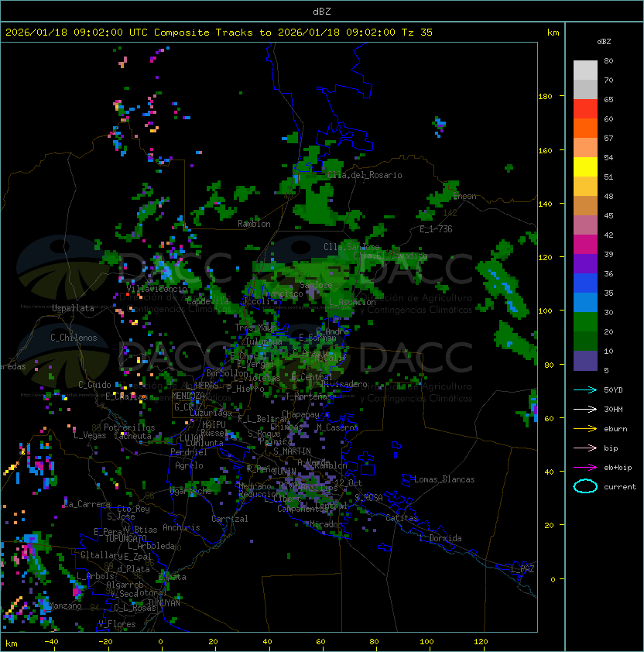Click the 'Agrelo' map label
644x652 pixels.
click(x=189, y=465)
